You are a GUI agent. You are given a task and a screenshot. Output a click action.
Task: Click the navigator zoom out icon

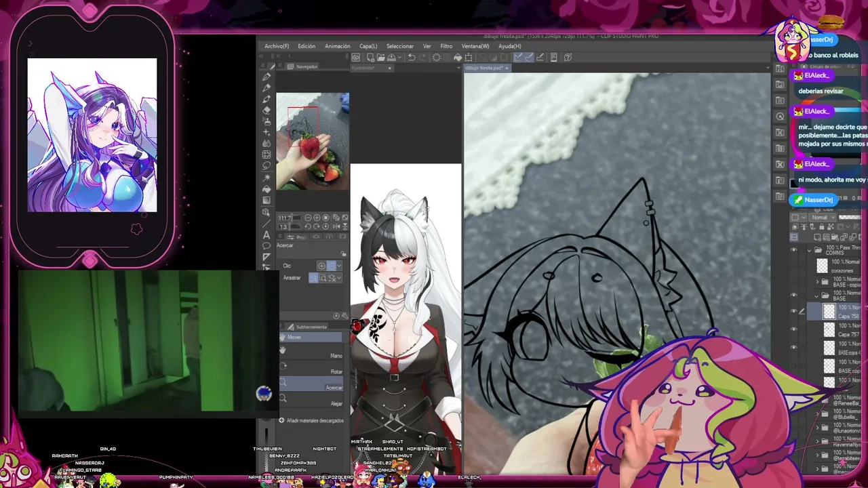[307, 218]
